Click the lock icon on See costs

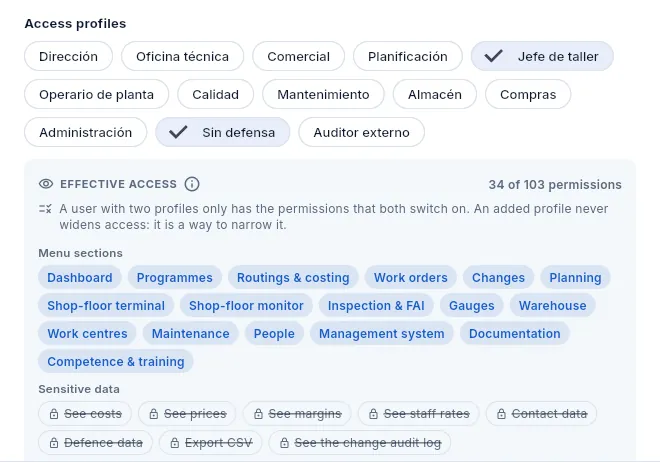(x=54, y=414)
